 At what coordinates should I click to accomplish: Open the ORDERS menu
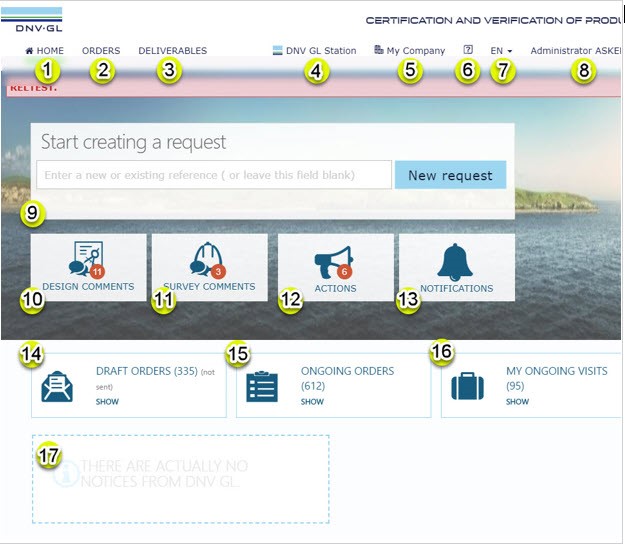pos(100,51)
